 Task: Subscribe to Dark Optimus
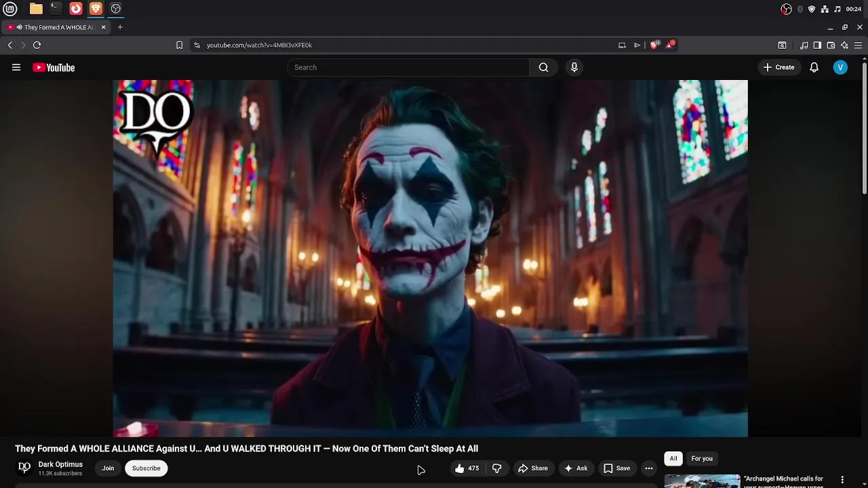coord(146,468)
